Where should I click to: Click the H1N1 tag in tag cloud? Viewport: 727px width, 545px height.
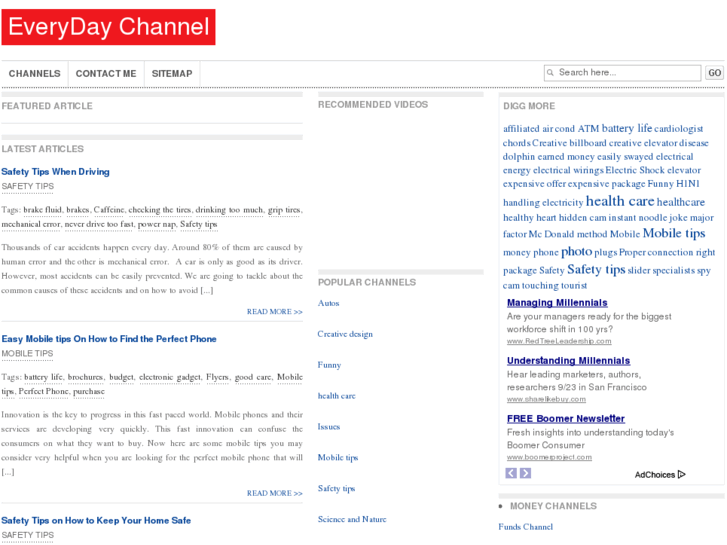(688, 184)
